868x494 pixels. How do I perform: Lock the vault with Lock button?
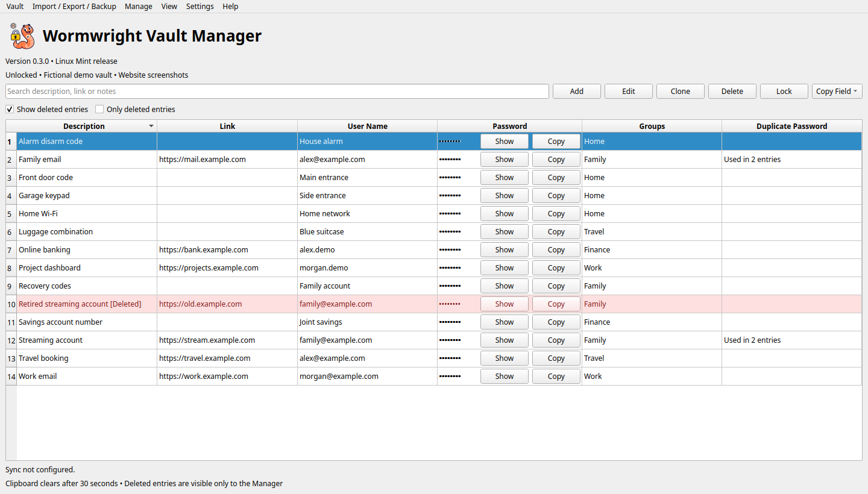(x=784, y=92)
